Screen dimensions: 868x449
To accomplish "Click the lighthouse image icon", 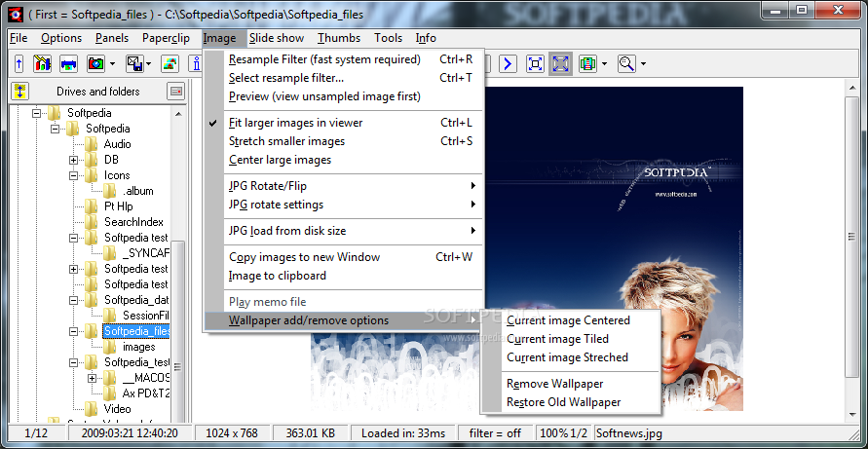I will point(587,63).
